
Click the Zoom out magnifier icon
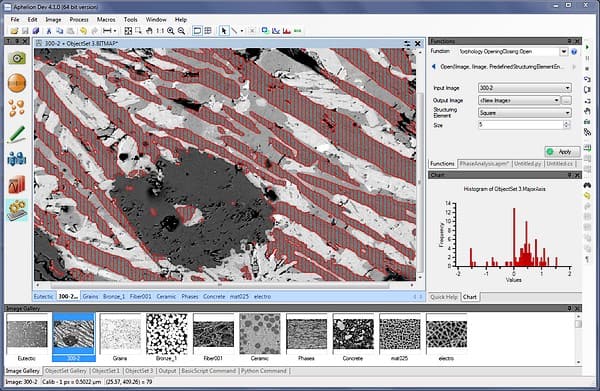(x=181, y=31)
